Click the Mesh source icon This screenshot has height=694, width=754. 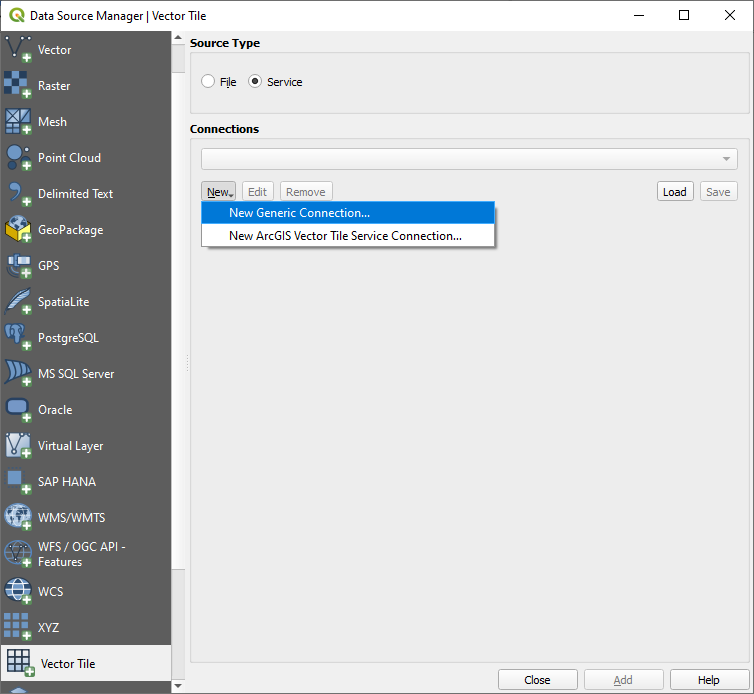18,121
